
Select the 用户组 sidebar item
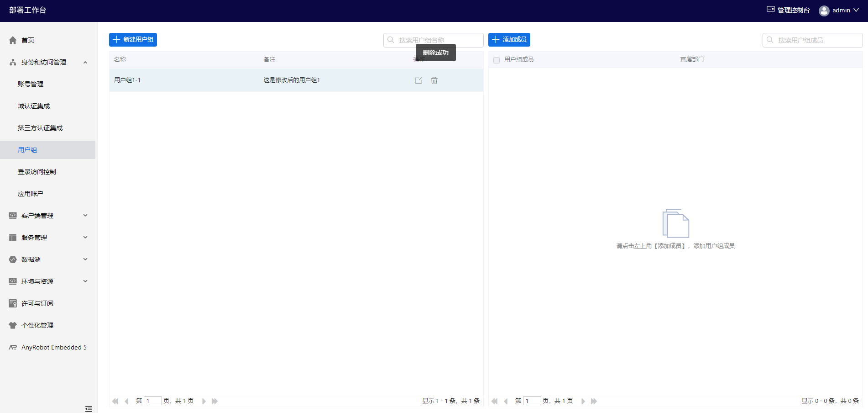47,150
